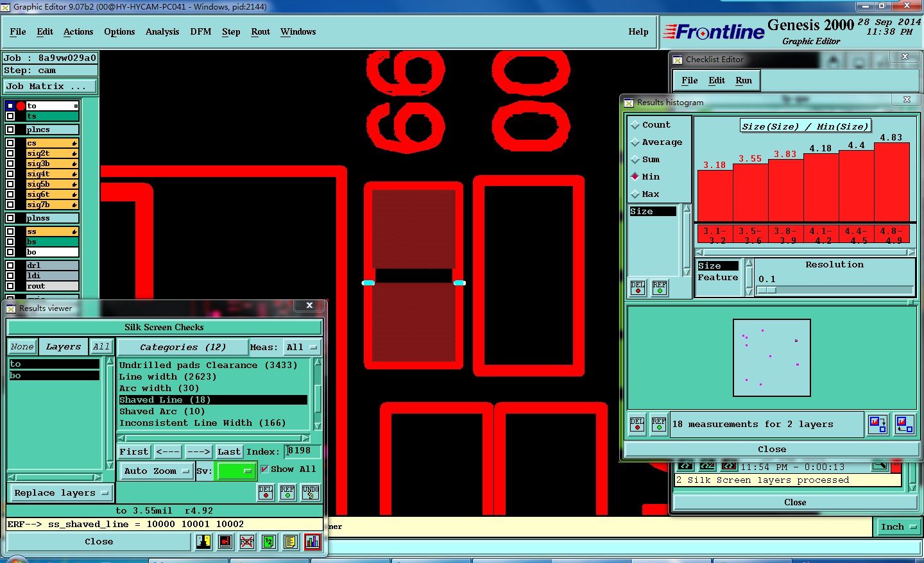Toggle the Show All checkbox
This screenshot has width=924, height=563.
pos(264,469)
